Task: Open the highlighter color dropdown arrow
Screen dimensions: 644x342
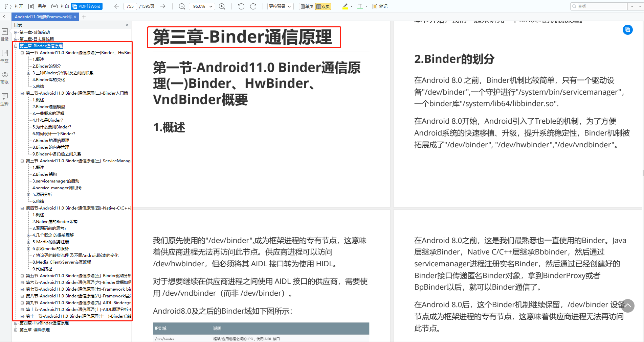Action: 351,6
